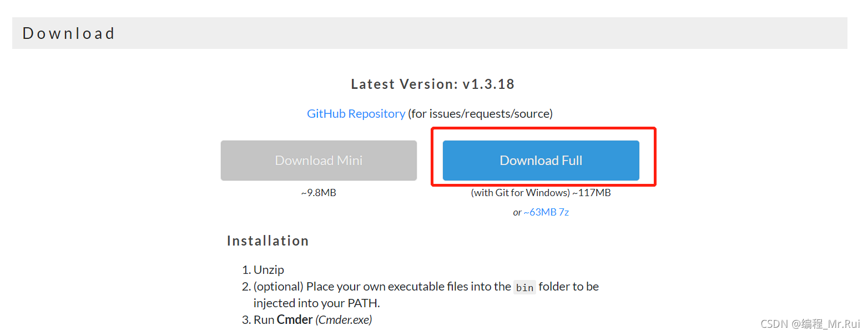Click the Unzip step in the list
The height and width of the screenshot is (335, 868).
click(x=269, y=270)
